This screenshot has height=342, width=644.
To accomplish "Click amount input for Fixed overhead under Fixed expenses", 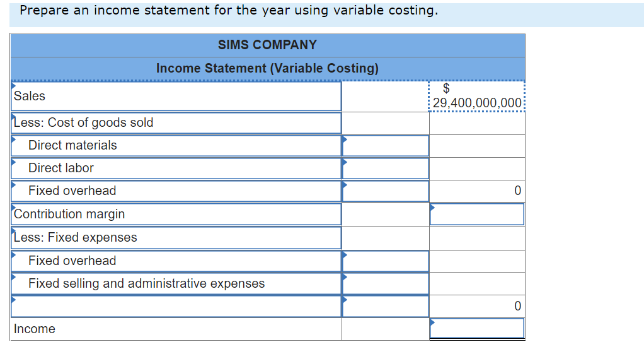I will tap(385, 261).
